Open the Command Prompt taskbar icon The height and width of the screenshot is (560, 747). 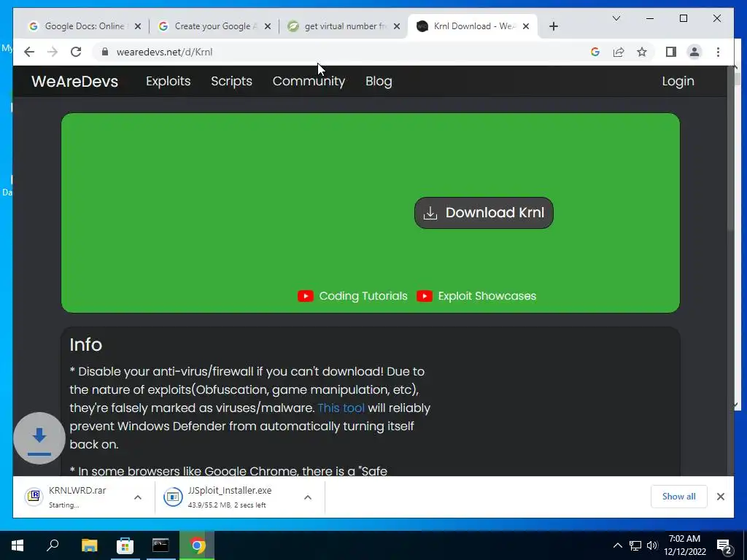[160, 545]
